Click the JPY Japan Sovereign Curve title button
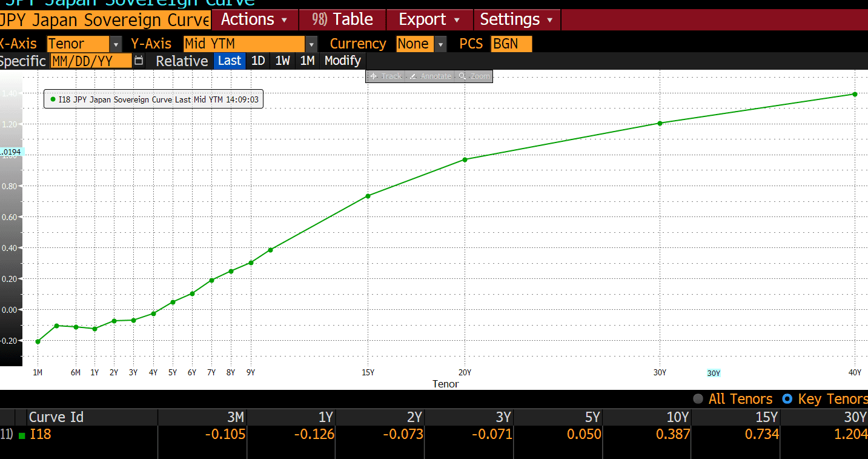Viewport: 868px width, 459px height. pos(105,19)
